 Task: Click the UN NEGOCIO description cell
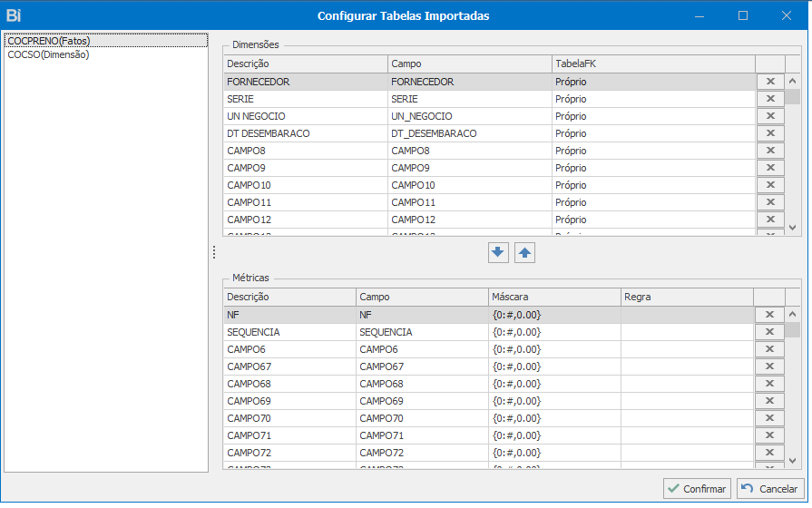pyautogui.click(x=305, y=116)
